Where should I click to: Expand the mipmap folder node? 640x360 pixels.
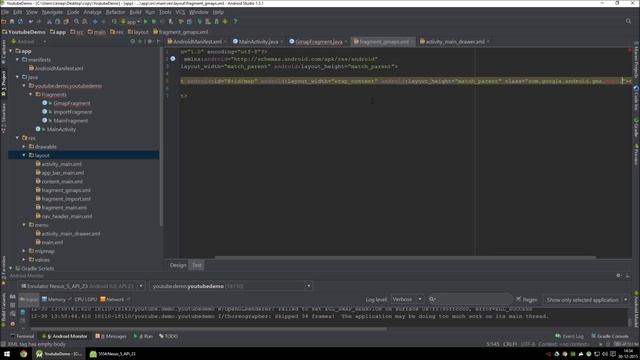tap(24, 251)
